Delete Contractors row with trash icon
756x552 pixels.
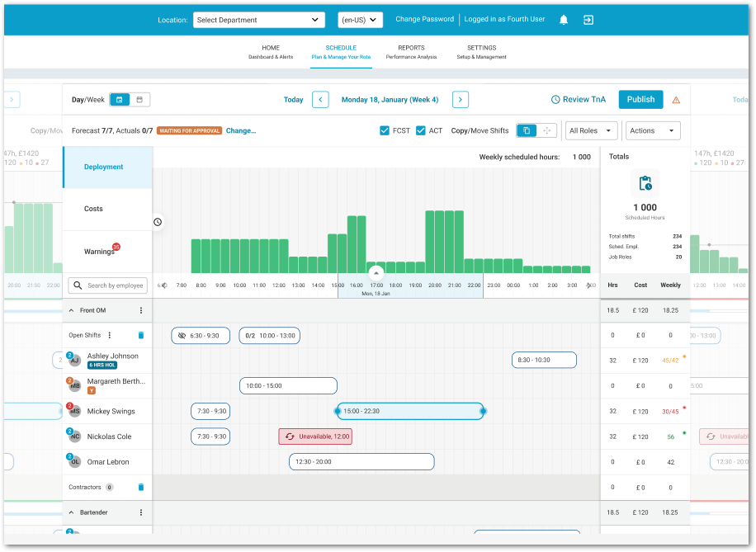141,487
